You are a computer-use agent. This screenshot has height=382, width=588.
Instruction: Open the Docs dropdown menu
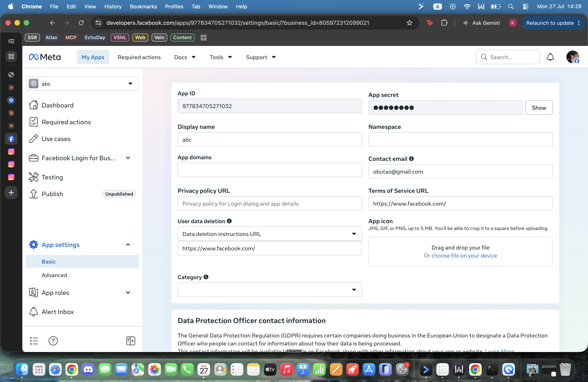click(185, 57)
